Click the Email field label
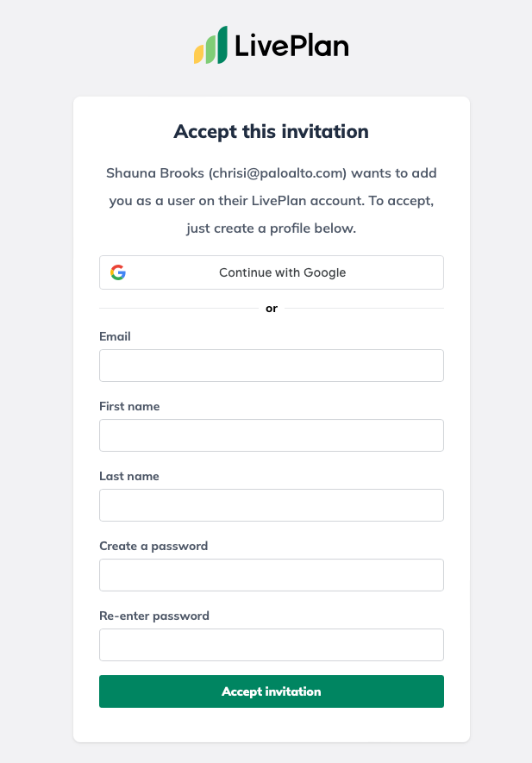Viewport: 532px width, 763px height. pyautogui.click(x=115, y=336)
